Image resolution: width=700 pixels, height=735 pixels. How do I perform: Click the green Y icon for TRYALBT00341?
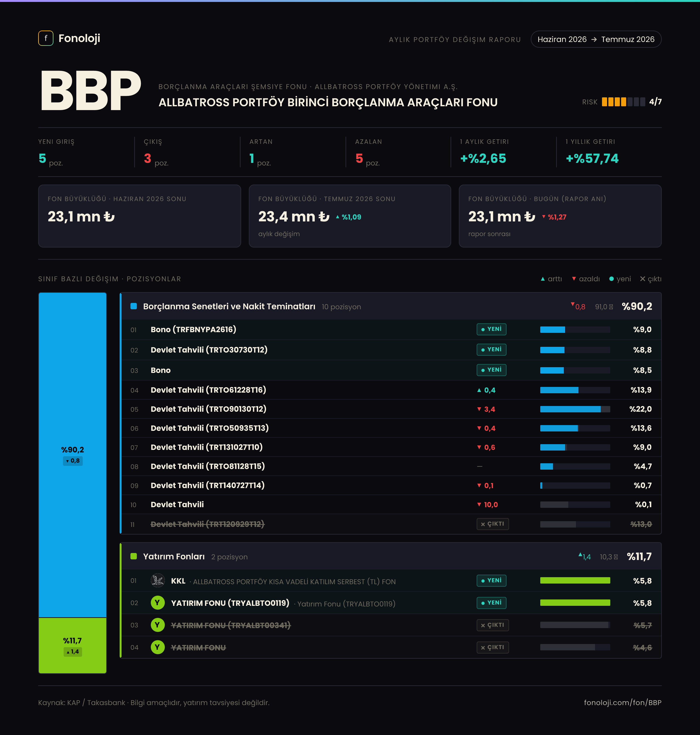[x=157, y=625]
